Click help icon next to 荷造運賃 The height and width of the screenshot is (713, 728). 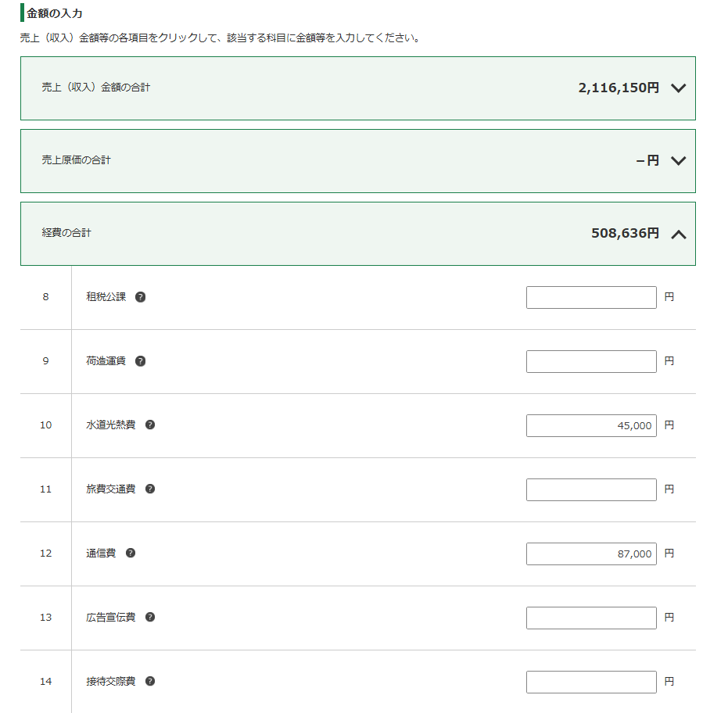141,361
